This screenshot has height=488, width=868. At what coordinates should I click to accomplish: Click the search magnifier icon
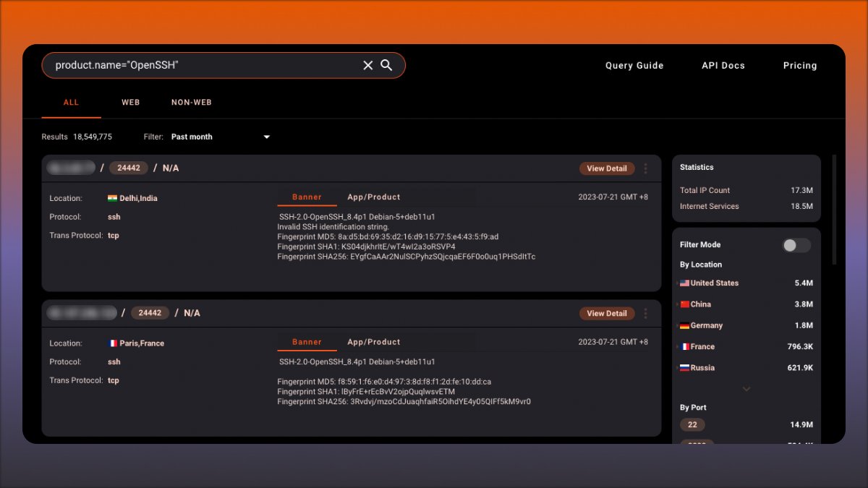pos(386,65)
